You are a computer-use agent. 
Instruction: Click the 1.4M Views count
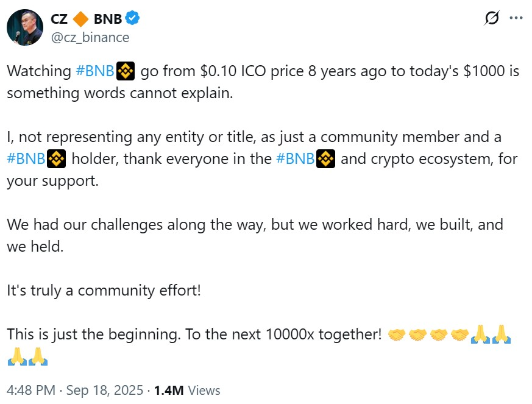tap(187, 390)
